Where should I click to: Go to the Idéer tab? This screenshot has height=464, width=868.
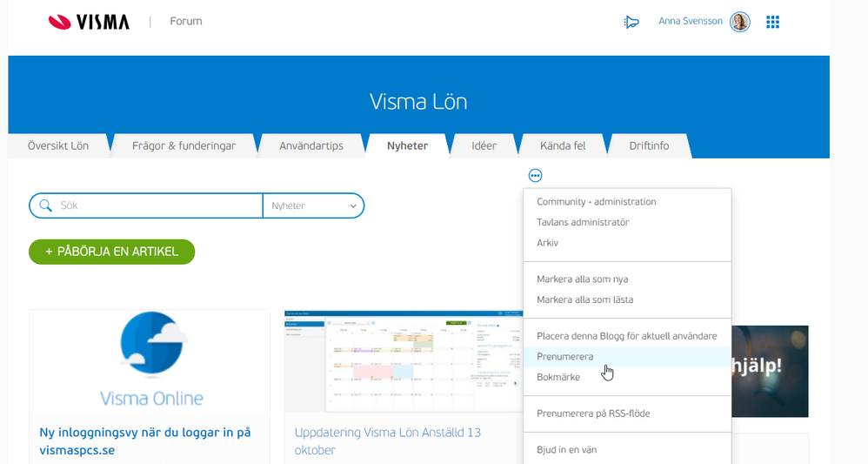tap(484, 145)
